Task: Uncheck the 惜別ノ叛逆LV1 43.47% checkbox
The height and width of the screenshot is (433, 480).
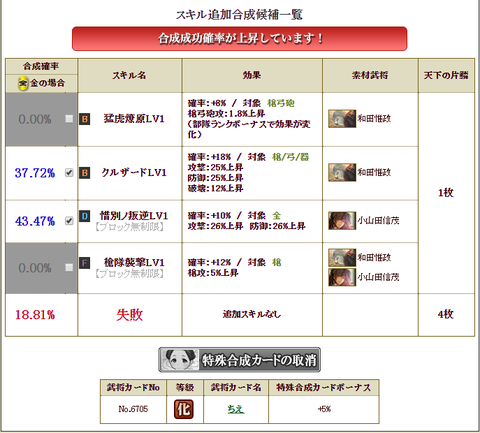Action: tap(69, 220)
